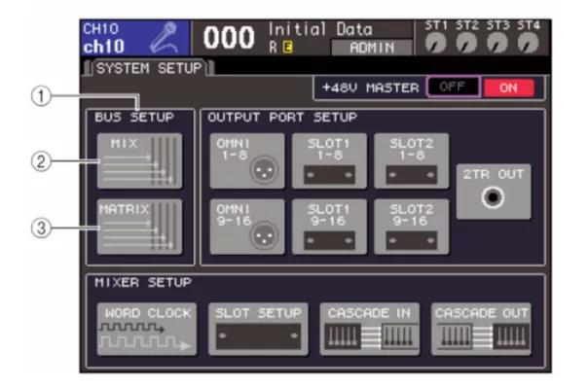Open scene 000 Initial Data field

point(302,38)
